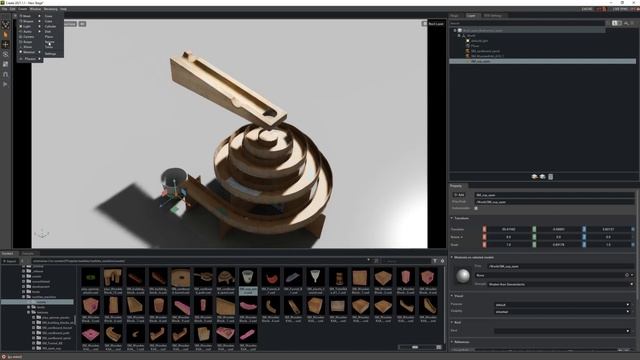Open the Visibility dropdown set to inherited
This screenshot has width=640, height=360.
pyautogui.click(x=562, y=312)
